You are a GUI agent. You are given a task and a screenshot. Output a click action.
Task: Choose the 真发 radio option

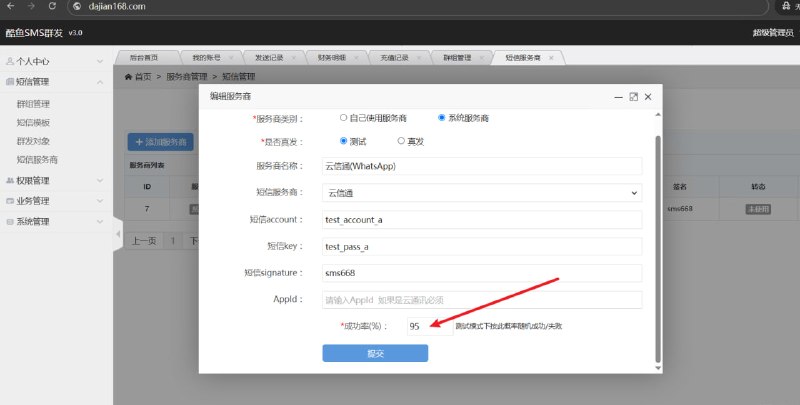(401, 141)
